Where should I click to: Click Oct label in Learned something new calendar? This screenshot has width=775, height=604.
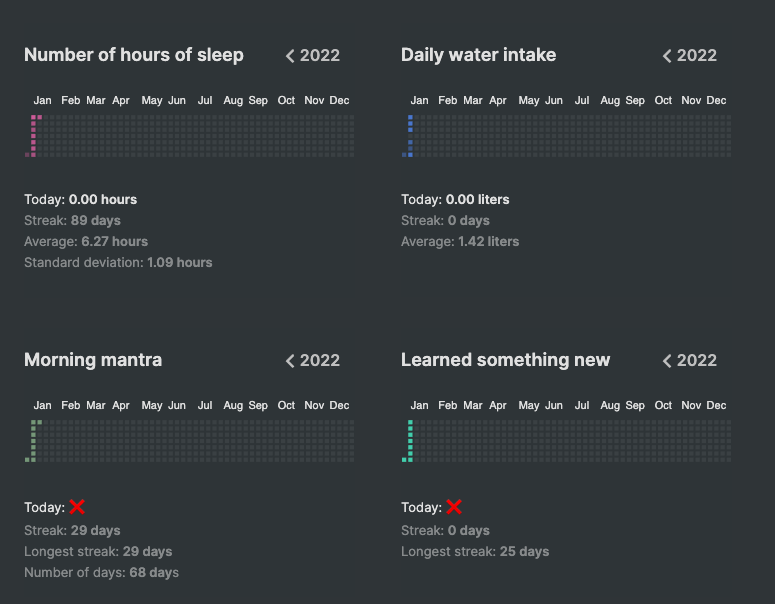pos(663,405)
